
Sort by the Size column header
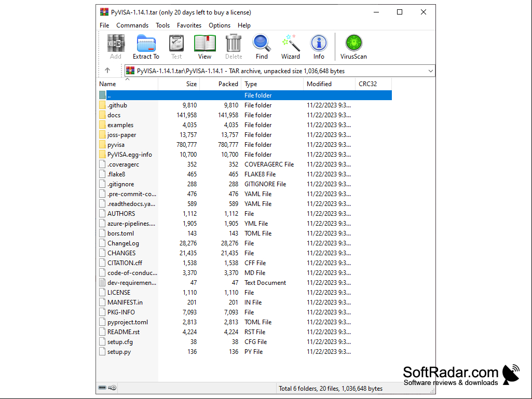179,84
